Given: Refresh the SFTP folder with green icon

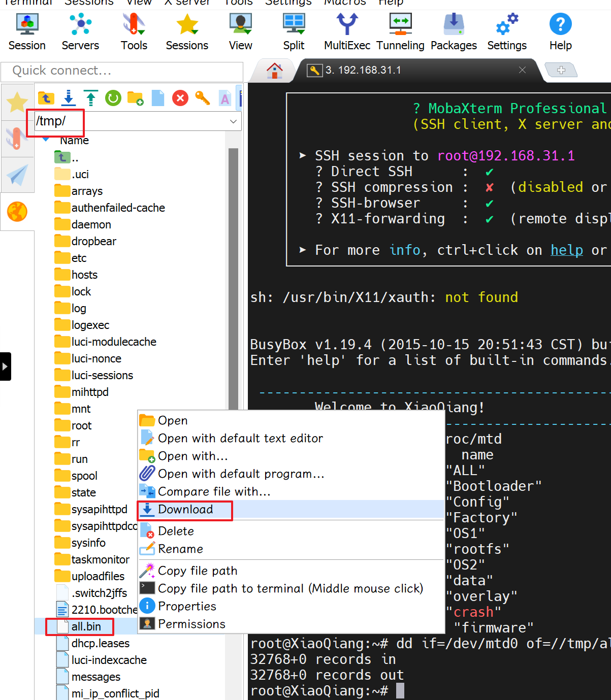Looking at the screenshot, I should (x=113, y=98).
